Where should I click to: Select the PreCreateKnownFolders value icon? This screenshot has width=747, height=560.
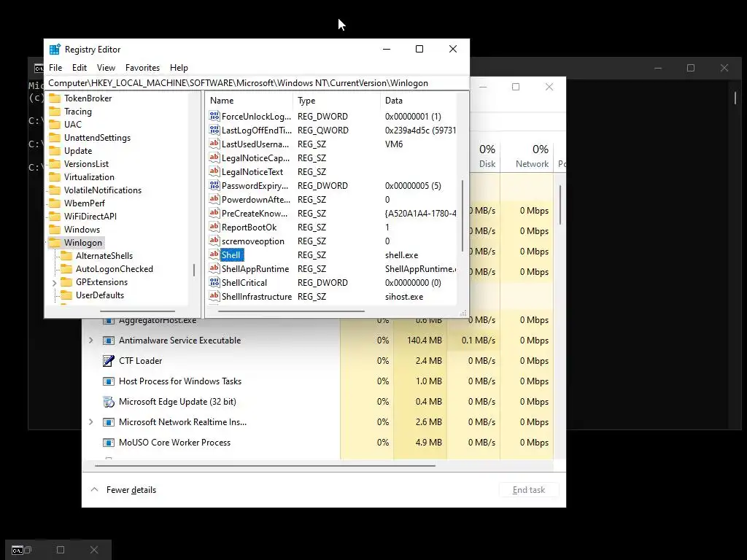click(x=214, y=213)
